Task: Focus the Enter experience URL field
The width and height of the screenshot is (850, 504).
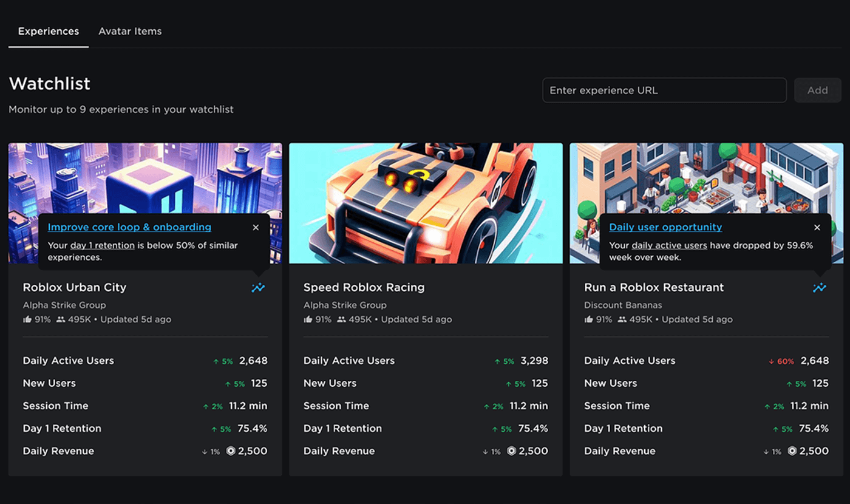Action: pyautogui.click(x=664, y=90)
